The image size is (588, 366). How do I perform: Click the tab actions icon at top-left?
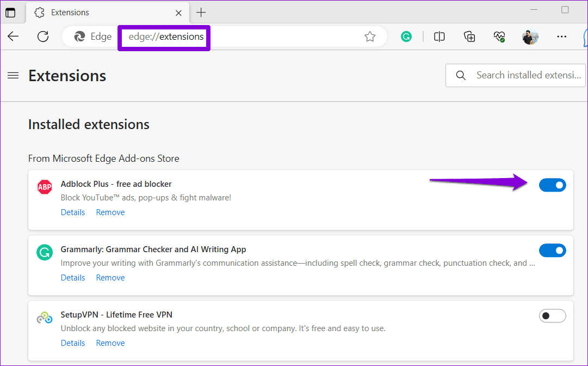click(x=10, y=12)
